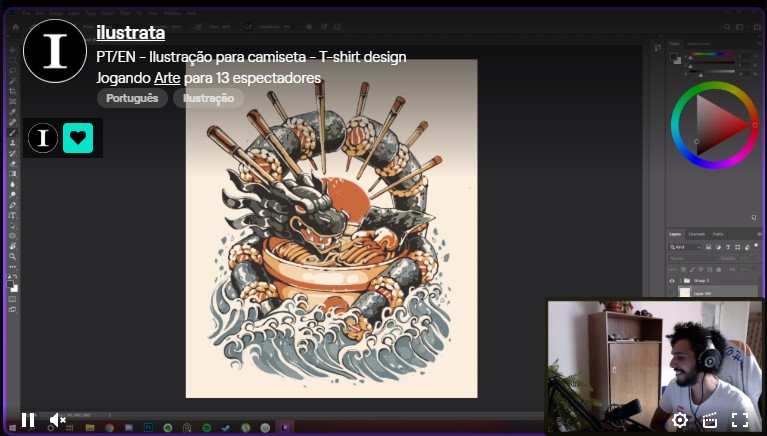Image resolution: width=767 pixels, height=436 pixels.
Task: Open Photoshop from the Windows taskbar
Action: pyautogui.click(x=148, y=428)
